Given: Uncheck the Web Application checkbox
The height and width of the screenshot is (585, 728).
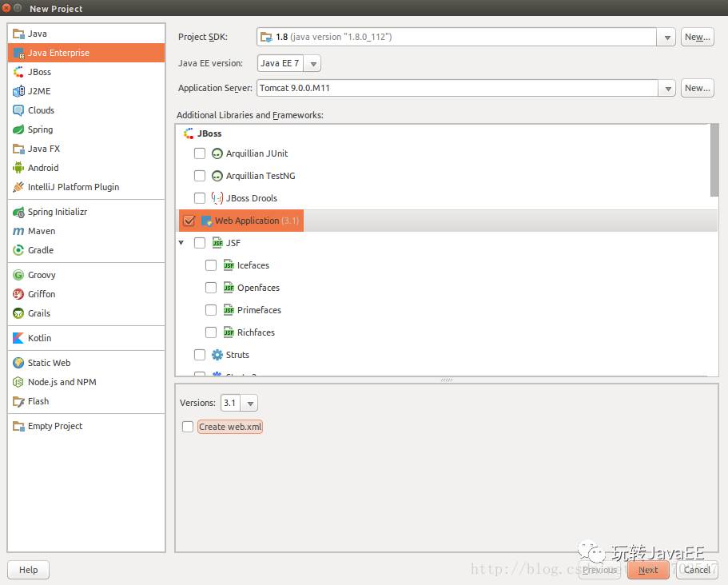Looking at the screenshot, I should 189,221.
